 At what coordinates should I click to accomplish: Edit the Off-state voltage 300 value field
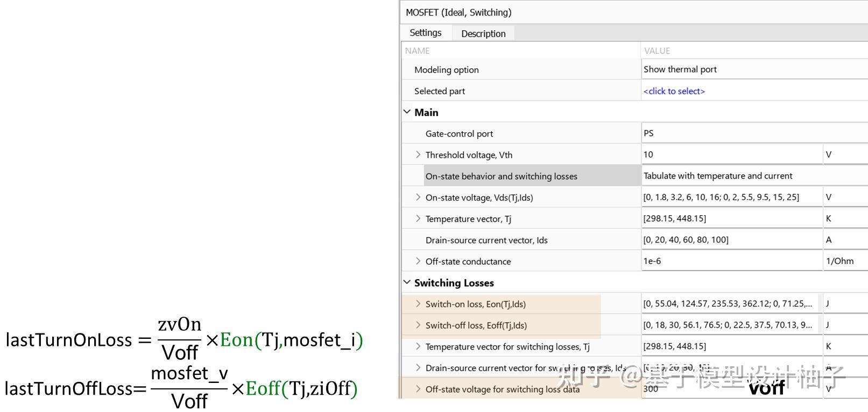[x=694, y=389]
